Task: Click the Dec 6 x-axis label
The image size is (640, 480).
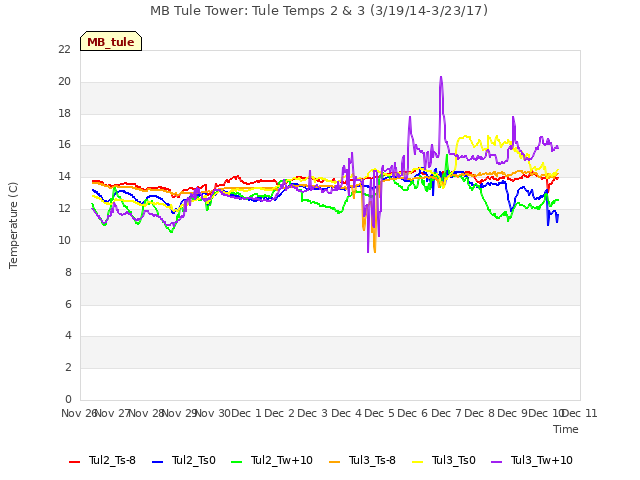Action: tap(413, 413)
